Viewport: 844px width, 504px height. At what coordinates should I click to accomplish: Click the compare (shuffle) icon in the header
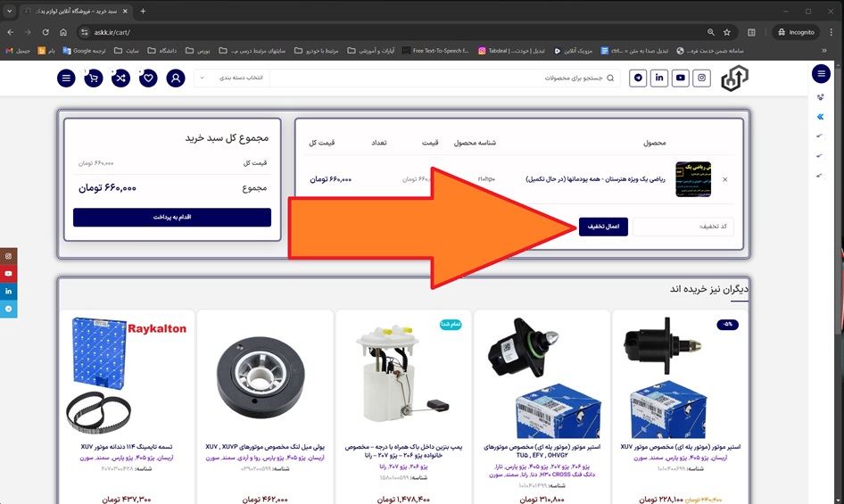point(120,78)
